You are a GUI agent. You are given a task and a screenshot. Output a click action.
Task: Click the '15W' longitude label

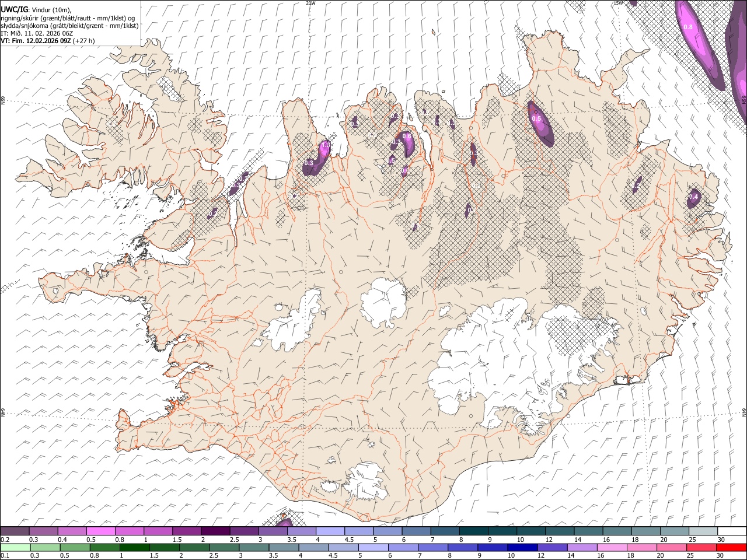619,3
